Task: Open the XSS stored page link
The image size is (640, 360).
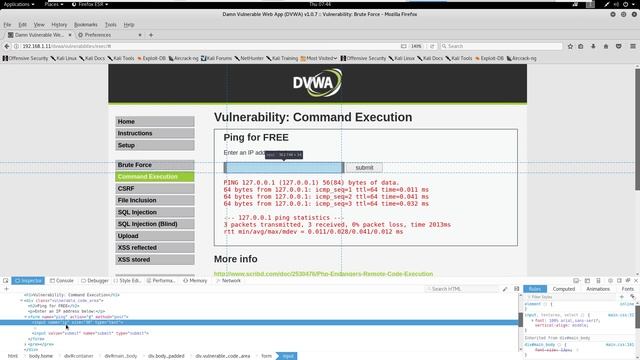Action: point(155,260)
